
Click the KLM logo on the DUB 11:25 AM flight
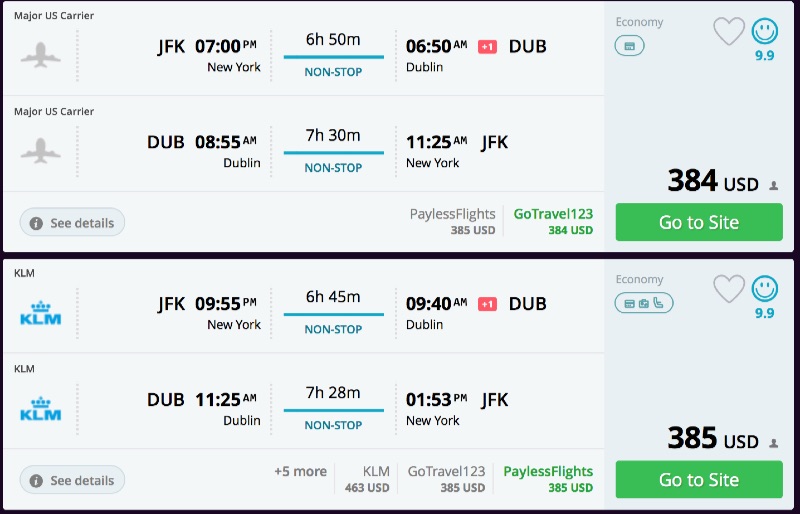(41, 409)
